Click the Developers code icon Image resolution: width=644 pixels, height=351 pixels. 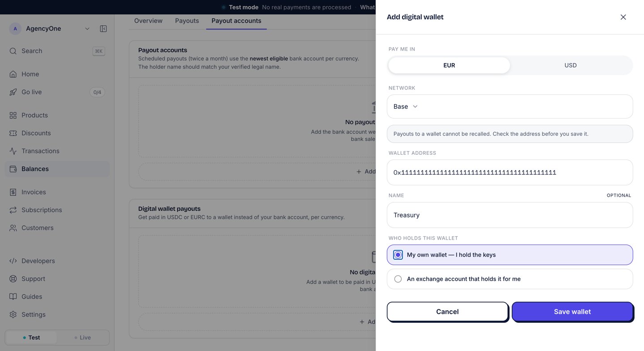pyautogui.click(x=13, y=261)
